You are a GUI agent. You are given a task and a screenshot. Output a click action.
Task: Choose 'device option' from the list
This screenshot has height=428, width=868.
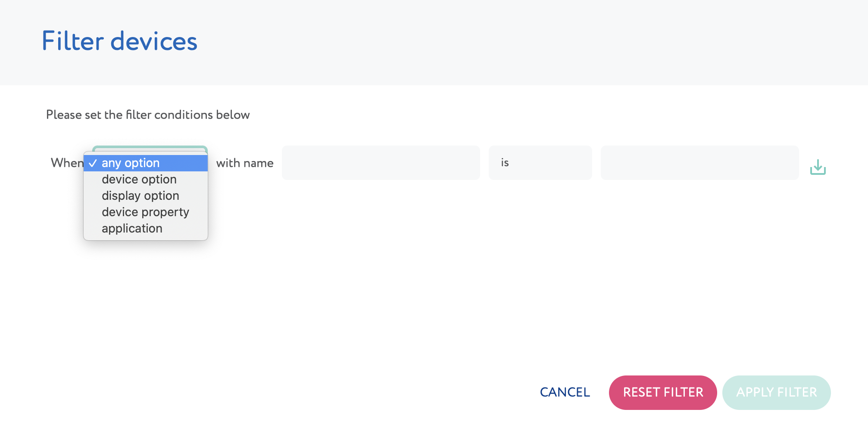(146, 179)
